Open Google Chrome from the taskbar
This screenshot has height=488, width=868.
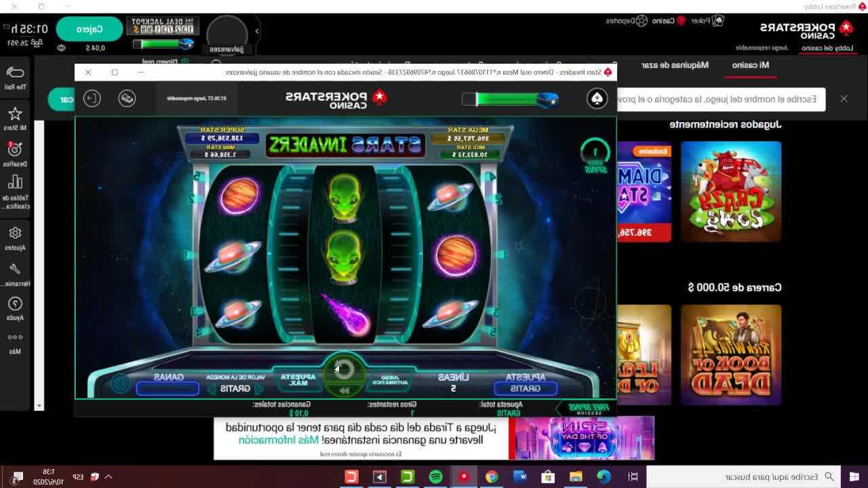492,476
